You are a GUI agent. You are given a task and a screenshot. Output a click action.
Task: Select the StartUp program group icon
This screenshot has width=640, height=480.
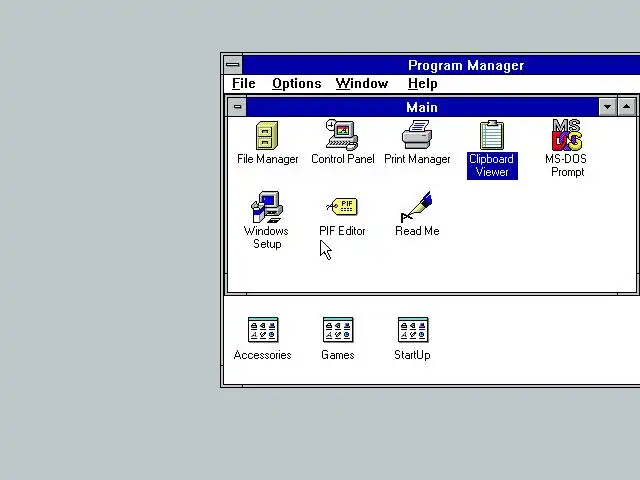point(413,330)
